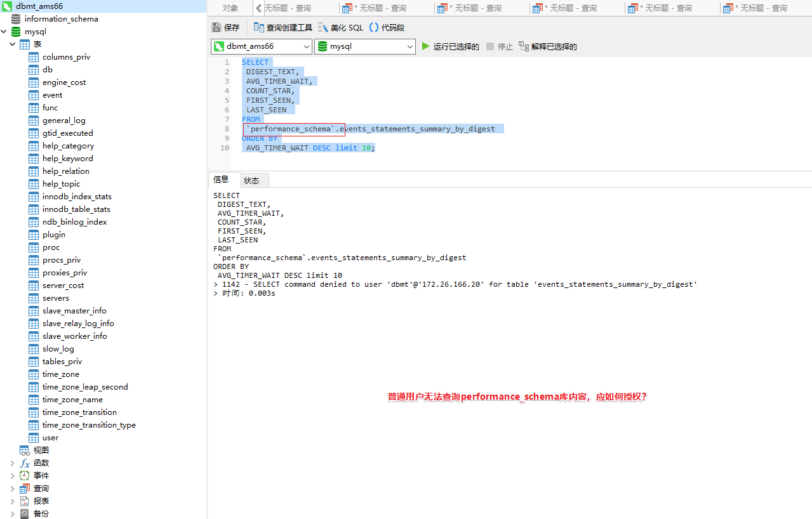This screenshot has width=812, height=519.
Task: Select the event table icon
Action: [34, 95]
